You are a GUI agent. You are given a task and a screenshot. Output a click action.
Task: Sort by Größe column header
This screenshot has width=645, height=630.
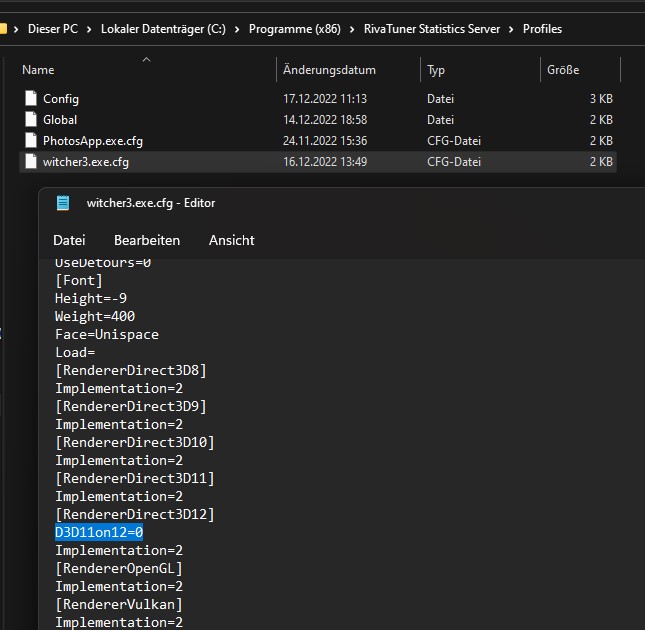pyautogui.click(x=563, y=70)
